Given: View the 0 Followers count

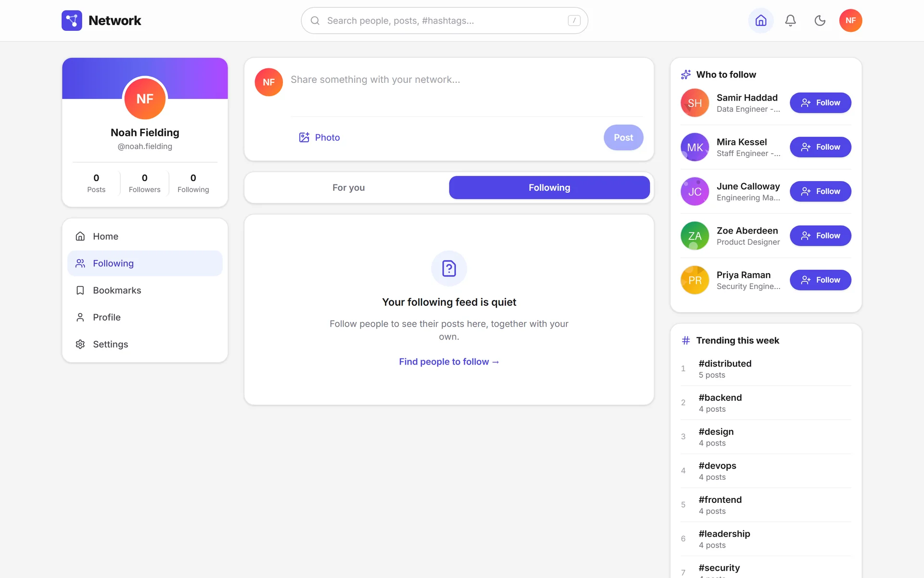Looking at the screenshot, I should [x=144, y=183].
